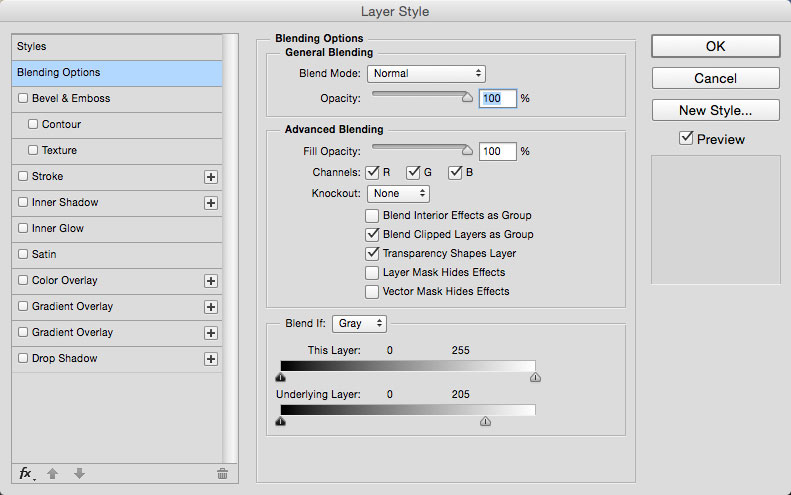Click the New Style... button
791x495 pixels.
tap(715, 110)
